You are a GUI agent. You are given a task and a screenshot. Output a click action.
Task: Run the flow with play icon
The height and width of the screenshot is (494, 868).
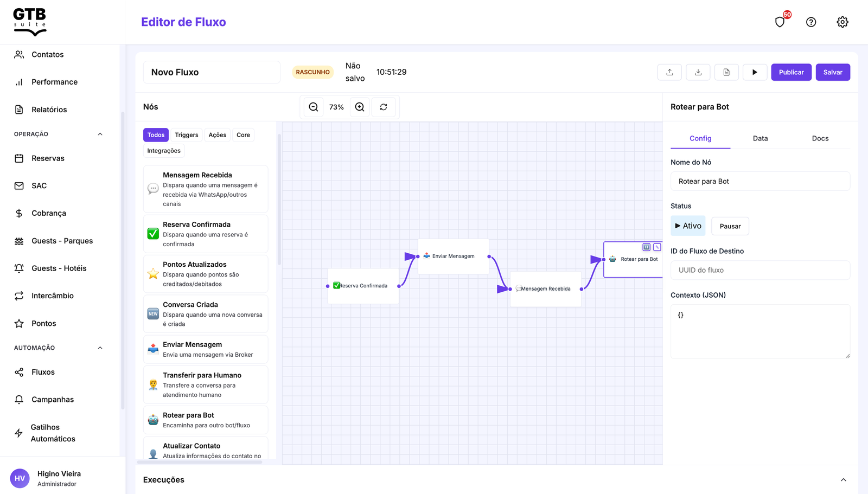click(755, 72)
